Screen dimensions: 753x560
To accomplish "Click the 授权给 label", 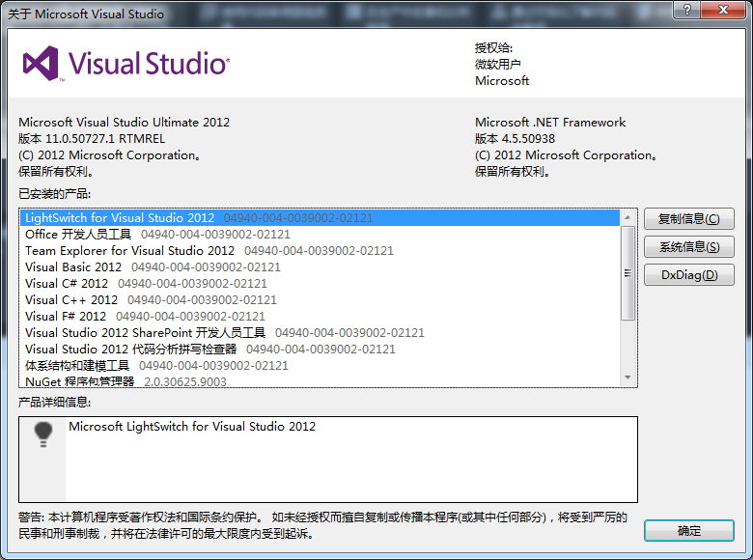I will point(493,47).
